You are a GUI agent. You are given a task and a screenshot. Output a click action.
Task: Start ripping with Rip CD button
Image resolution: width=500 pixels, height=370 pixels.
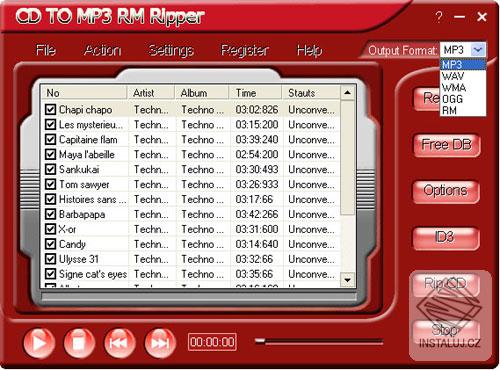coord(445,284)
